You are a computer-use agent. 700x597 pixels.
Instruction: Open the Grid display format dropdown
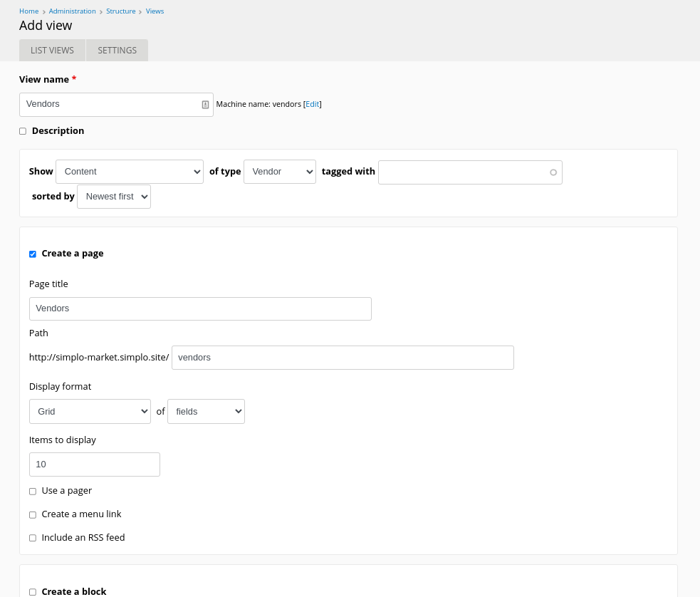90,411
